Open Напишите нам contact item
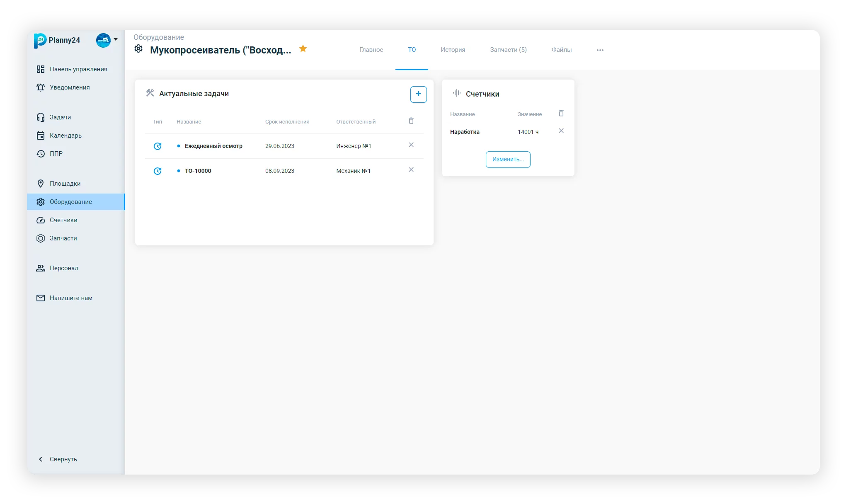Viewport: 846px width, 504px height. (71, 298)
